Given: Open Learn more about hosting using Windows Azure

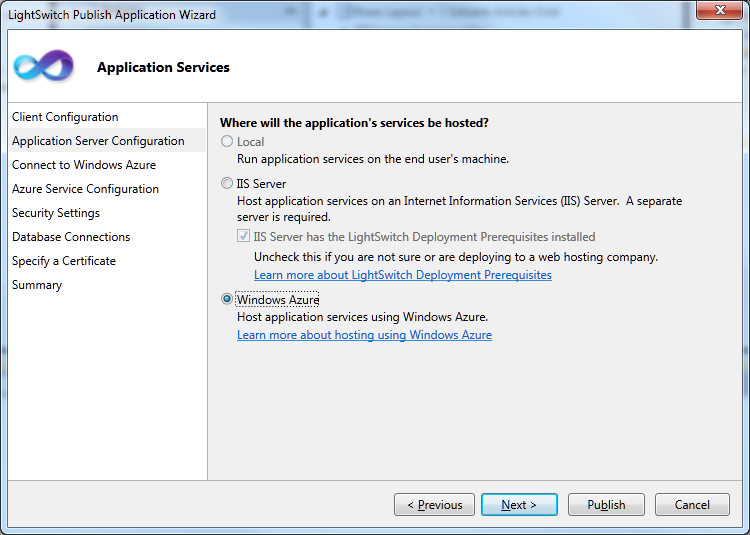Looking at the screenshot, I should [364, 335].
